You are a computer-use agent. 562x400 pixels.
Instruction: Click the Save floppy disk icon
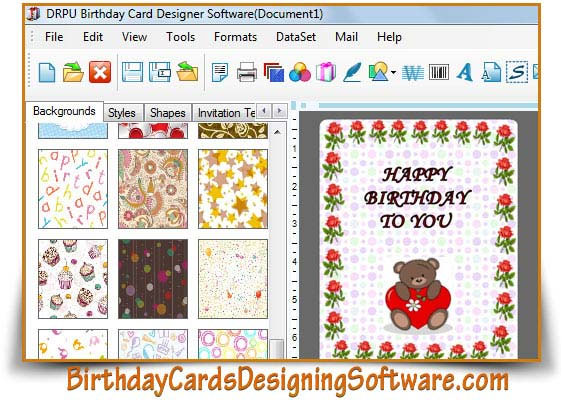pos(132,72)
